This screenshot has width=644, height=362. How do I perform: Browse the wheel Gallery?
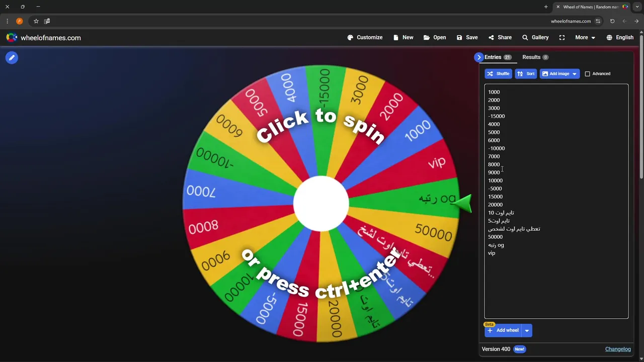click(535, 38)
